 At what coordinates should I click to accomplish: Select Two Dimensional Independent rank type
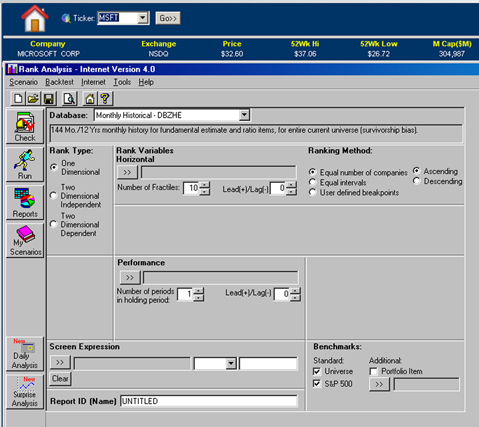click(54, 196)
